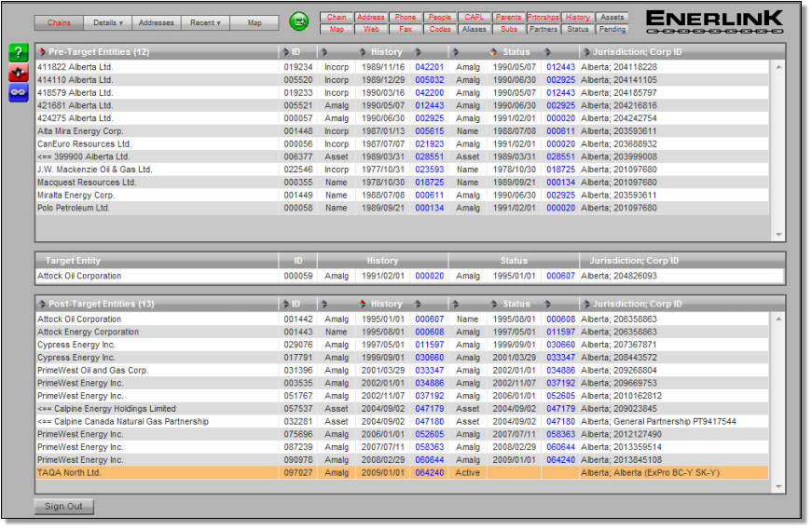Click the Phone shortcut button
Image resolution: width=812 pixels, height=530 pixels.
click(x=406, y=17)
